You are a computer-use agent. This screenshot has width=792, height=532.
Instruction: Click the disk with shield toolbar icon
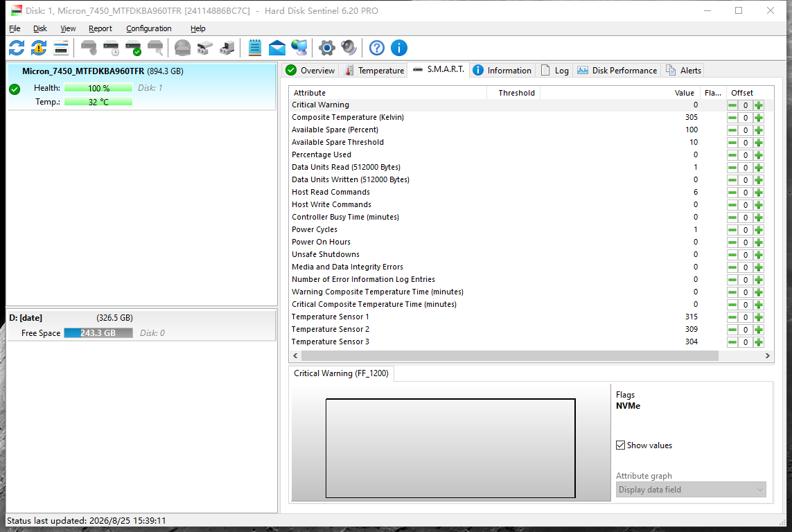[x=89, y=48]
